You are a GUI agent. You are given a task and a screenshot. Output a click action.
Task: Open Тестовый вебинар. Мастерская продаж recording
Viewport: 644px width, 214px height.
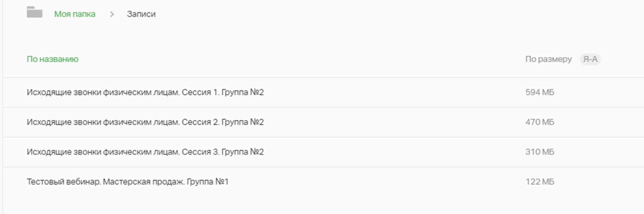127,182
